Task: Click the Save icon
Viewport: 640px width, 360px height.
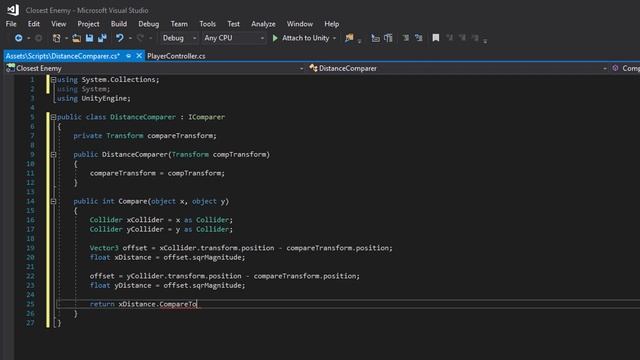Action: (x=89, y=38)
